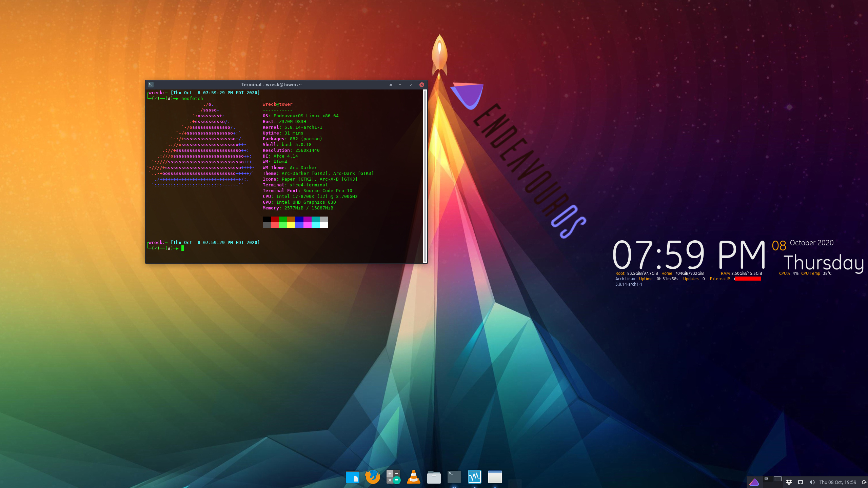Image resolution: width=868 pixels, height=488 pixels.
Task: Click the 'wreck@tower' heading in neofetch output
Action: click(277, 104)
